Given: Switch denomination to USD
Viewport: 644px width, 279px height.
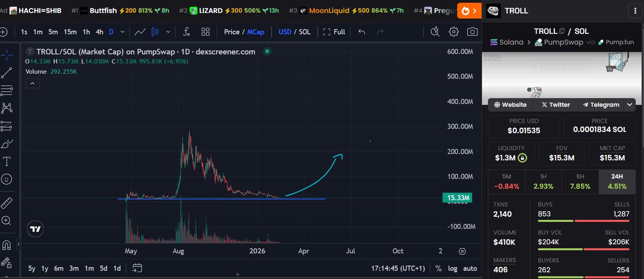Looking at the screenshot, I should (x=285, y=32).
